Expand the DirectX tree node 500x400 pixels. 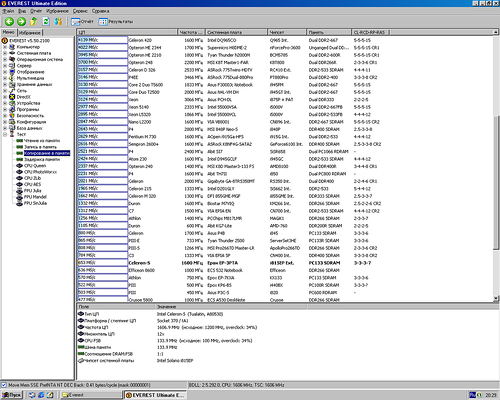[5, 97]
